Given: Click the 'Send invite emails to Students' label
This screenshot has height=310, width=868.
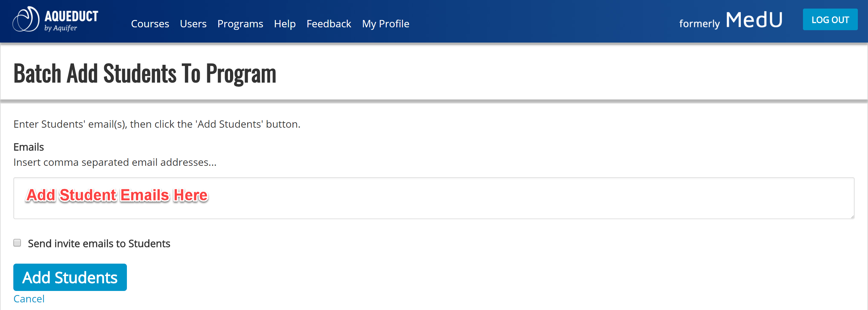Looking at the screenshot, I should [x=99, y=244].
